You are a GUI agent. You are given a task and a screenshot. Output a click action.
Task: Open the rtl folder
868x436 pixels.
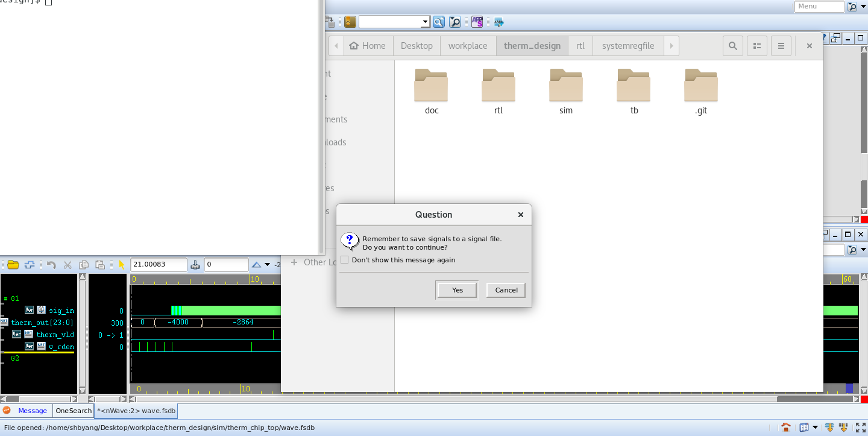[498, 92]
